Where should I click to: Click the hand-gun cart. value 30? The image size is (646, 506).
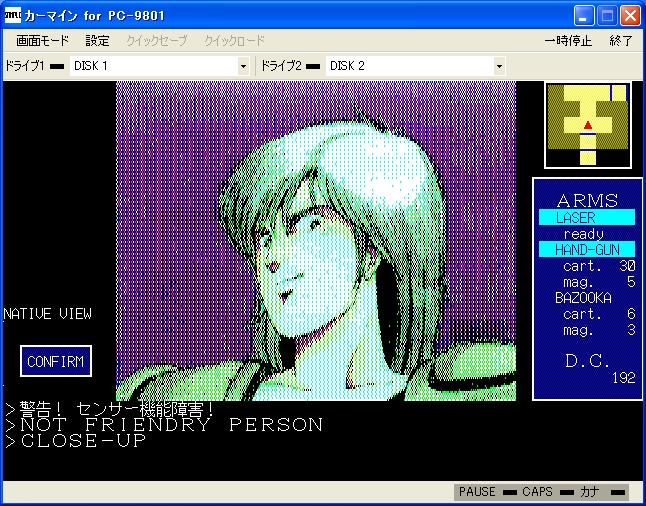(x=627, y=266)
